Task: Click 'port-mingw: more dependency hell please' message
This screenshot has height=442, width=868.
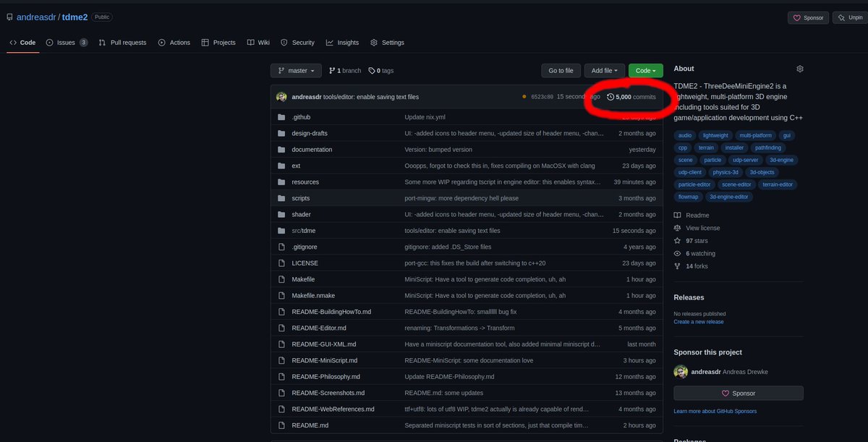Action: click(x=461, y=198)
